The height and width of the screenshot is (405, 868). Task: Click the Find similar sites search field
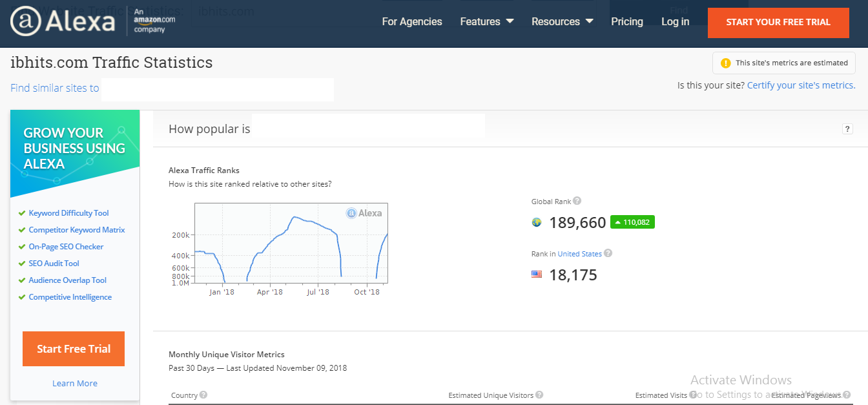pos(218,90)
